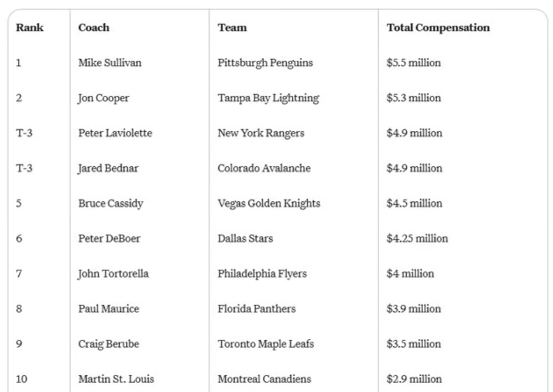Select the Pittsburgh Penguins team cell
The width and height of the screenshot is (553, 392).
pyautogui.click(x=261, y=63)
